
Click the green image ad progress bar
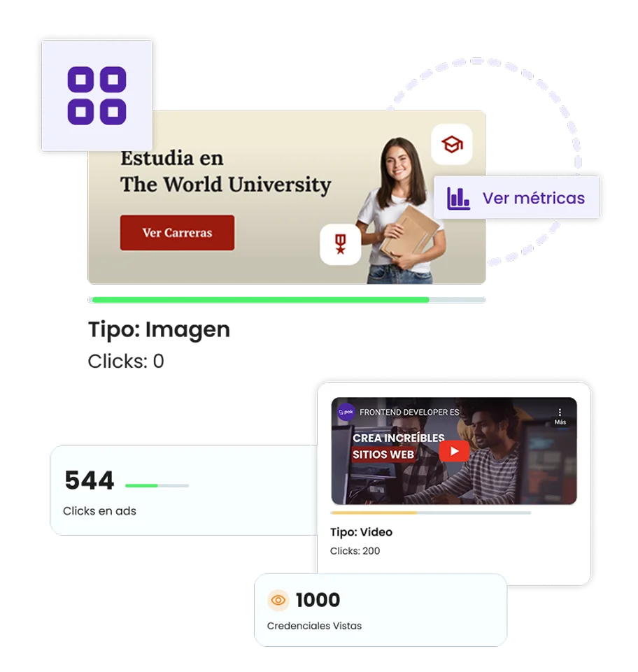click(287, 300)
